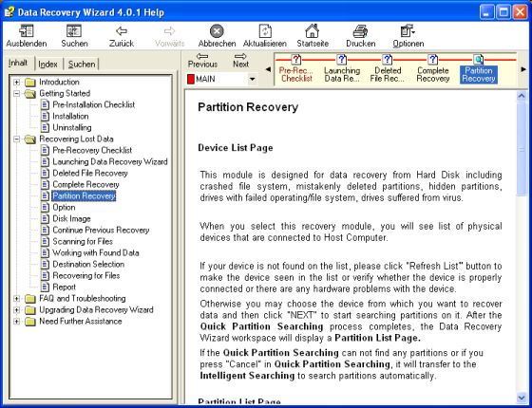This screenshot has width=532, height=408.
Task: Expand the Need Further Assistance node
Action: click(x=16, y=322)
